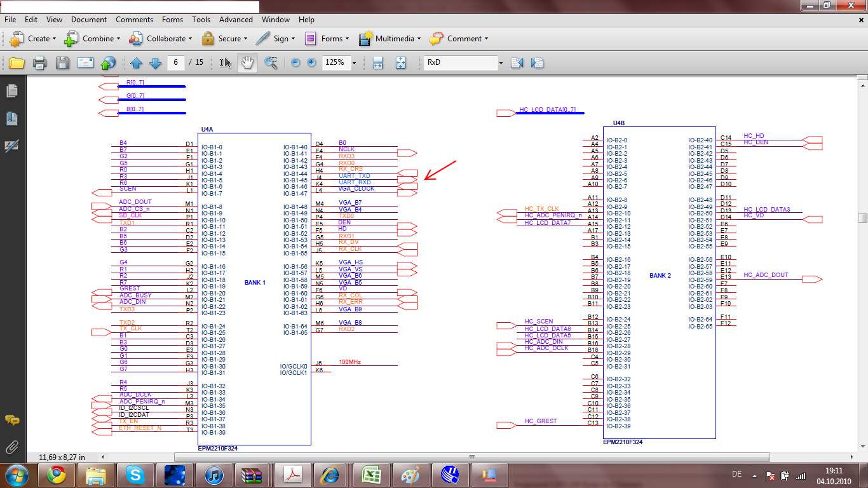Image resolution: width=868 pixels, height=488 pixels.
Task: Fit page to window width icon
Action: tap(377, 62)
